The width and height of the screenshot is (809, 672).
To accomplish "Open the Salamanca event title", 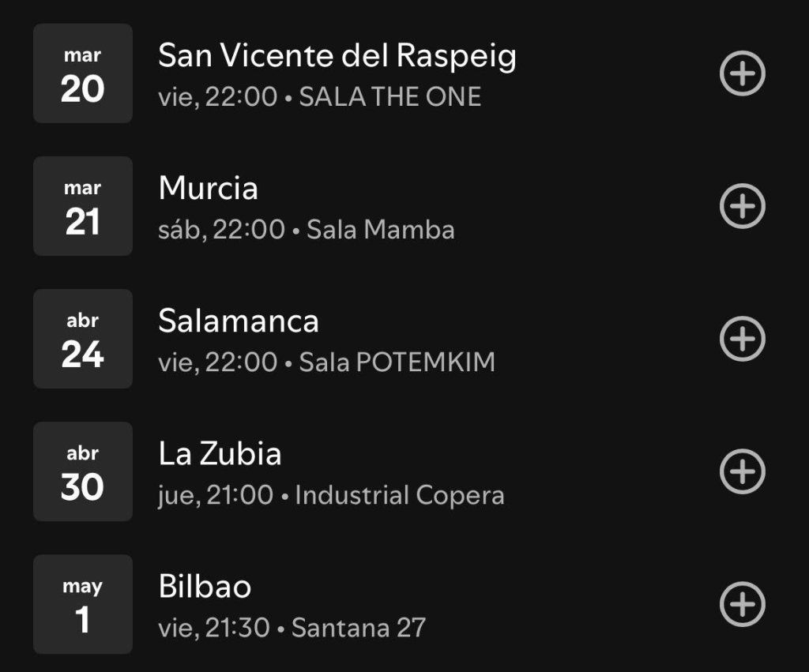I will tap(239, 321).
